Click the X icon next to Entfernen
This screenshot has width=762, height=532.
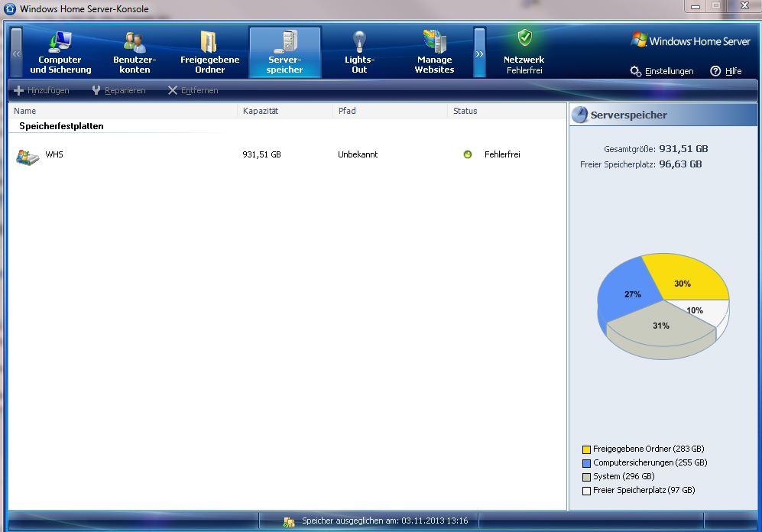(x=173, y=90)
